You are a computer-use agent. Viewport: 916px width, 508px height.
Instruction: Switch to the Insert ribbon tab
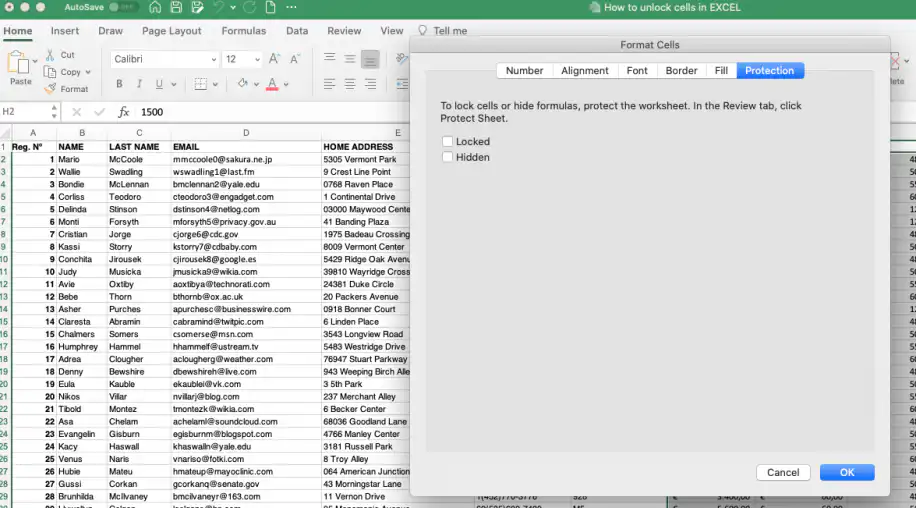tap(64, 31)
